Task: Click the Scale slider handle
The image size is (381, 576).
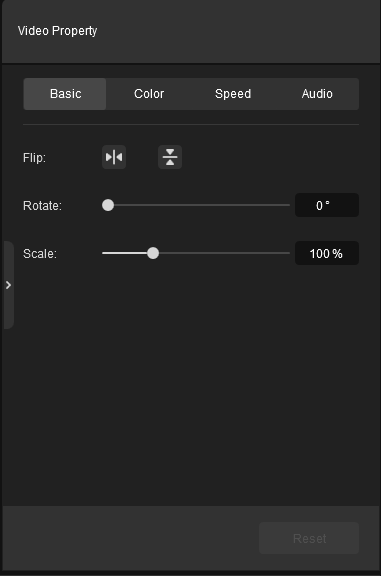Action: [x=153, y=253]
